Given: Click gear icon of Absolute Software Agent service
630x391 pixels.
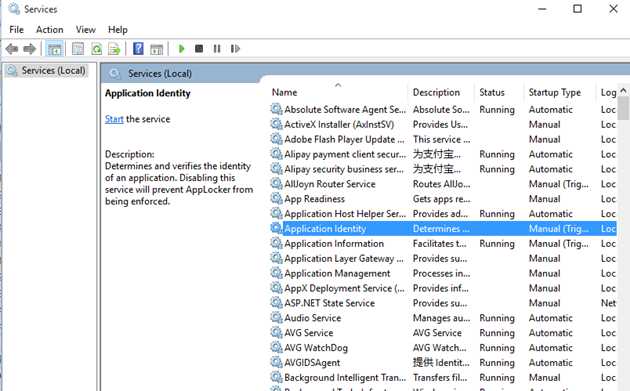Looking at the screenshot, I should coord(276,109).
